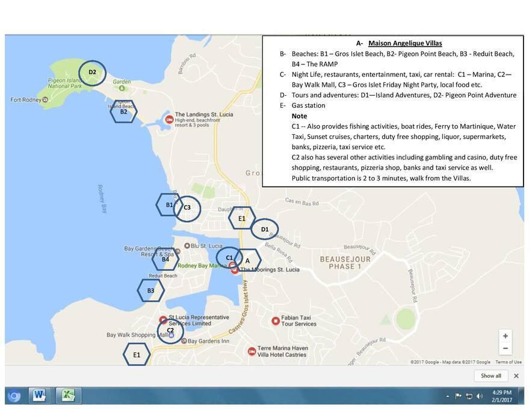Show hidden system tray icons arrow

[448, 396]
